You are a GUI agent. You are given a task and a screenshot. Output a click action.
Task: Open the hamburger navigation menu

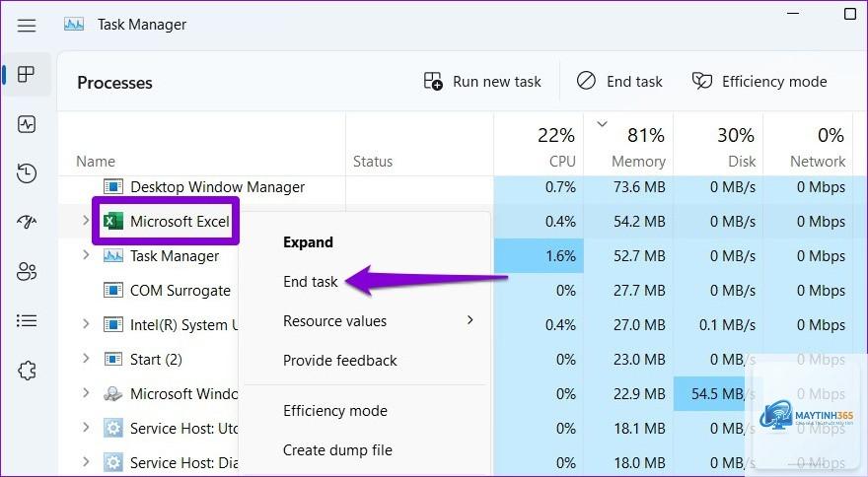coord(27,26)
